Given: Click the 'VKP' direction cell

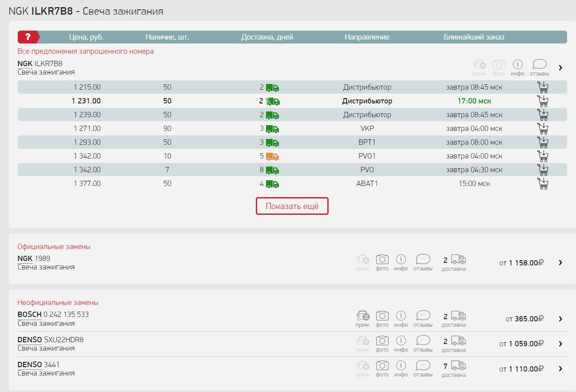Looking at the screenshot, I should (x=367, y=128).
